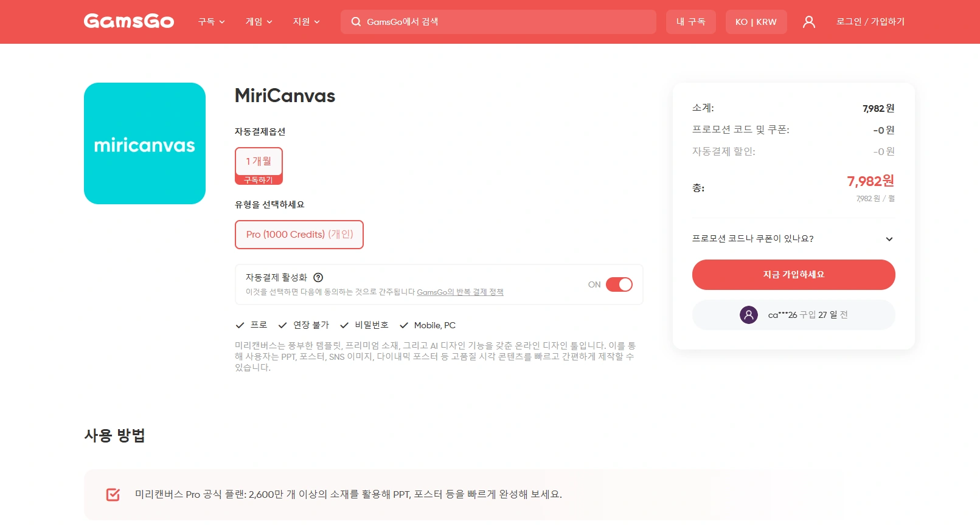Image resolution: width=980 pixels, height=527 pixels.
Task: Open GamsGo recurring payment policy link
Action: point(460,292)
